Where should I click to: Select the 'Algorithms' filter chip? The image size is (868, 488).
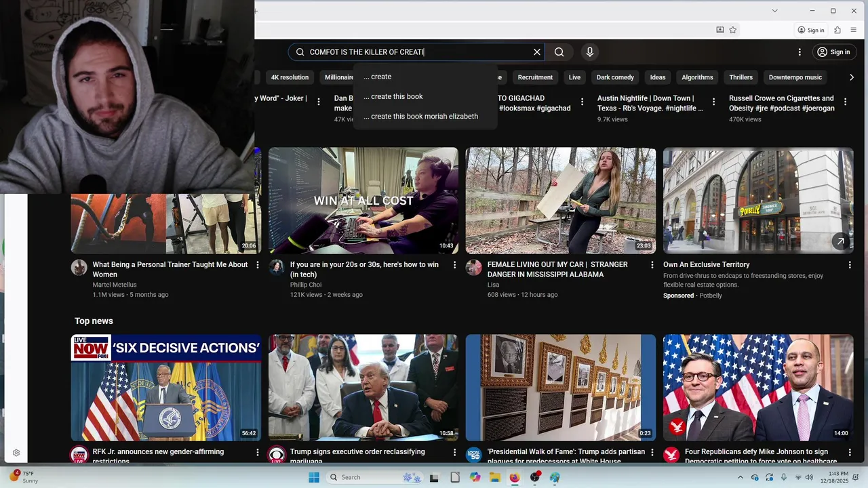point(697,77)
